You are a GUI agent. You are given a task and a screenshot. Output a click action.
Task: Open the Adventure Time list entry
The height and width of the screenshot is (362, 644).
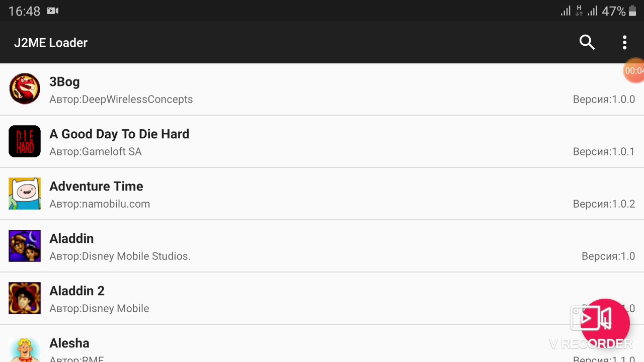point(96,187)
